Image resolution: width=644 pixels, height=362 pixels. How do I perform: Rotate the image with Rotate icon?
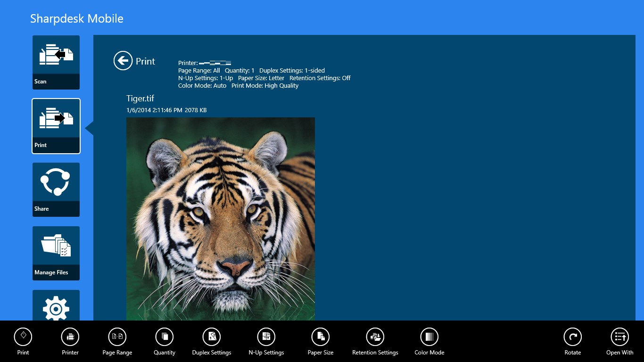573,337
